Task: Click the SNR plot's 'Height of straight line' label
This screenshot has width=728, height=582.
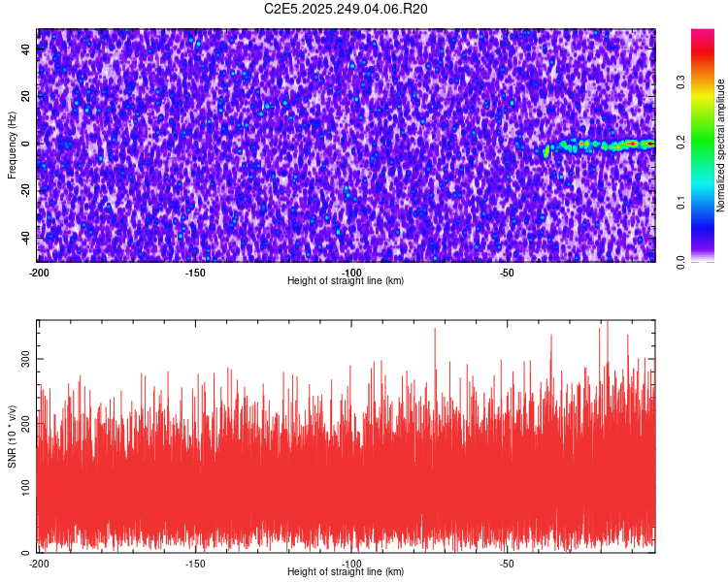Action: [x=346, y=572]
